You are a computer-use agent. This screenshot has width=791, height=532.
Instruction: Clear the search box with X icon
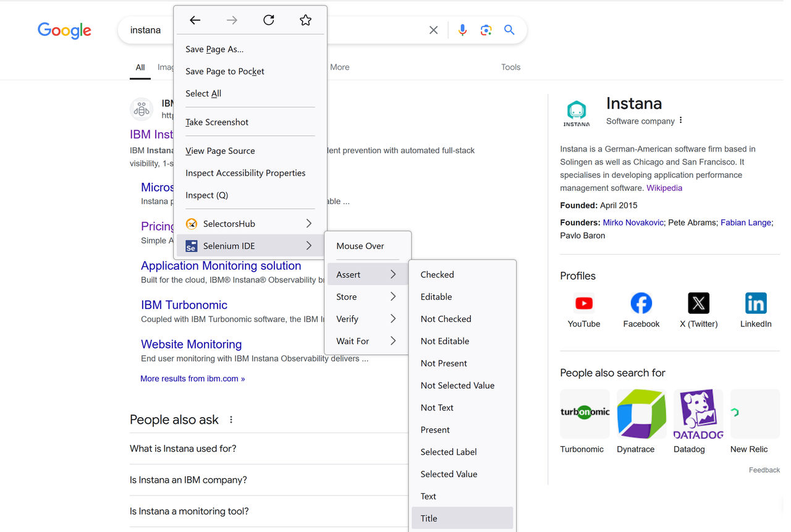(434, 30)
